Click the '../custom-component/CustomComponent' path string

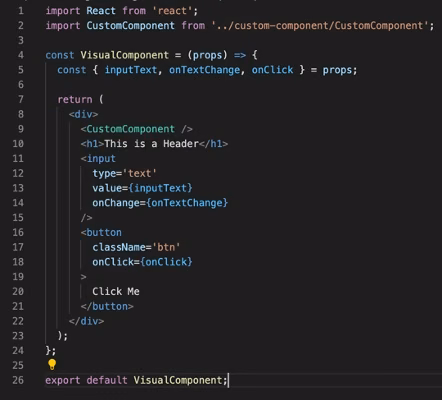(320, 26)
